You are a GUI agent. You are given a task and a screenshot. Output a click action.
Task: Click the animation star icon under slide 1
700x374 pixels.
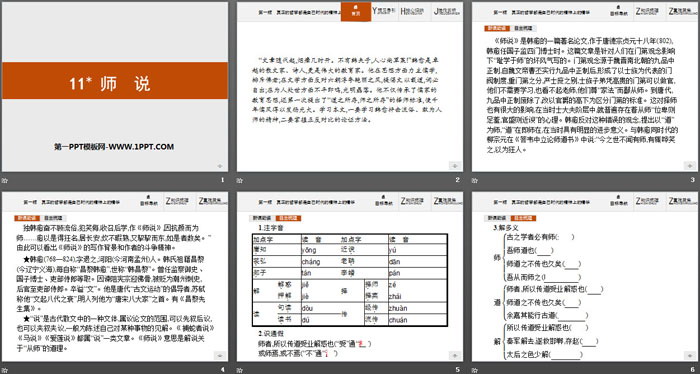4,180
